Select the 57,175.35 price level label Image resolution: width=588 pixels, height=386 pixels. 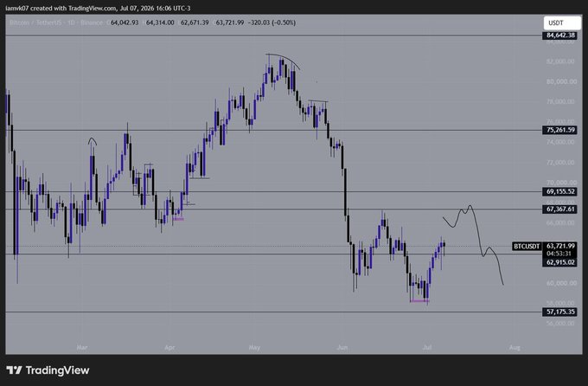point(560,312)
